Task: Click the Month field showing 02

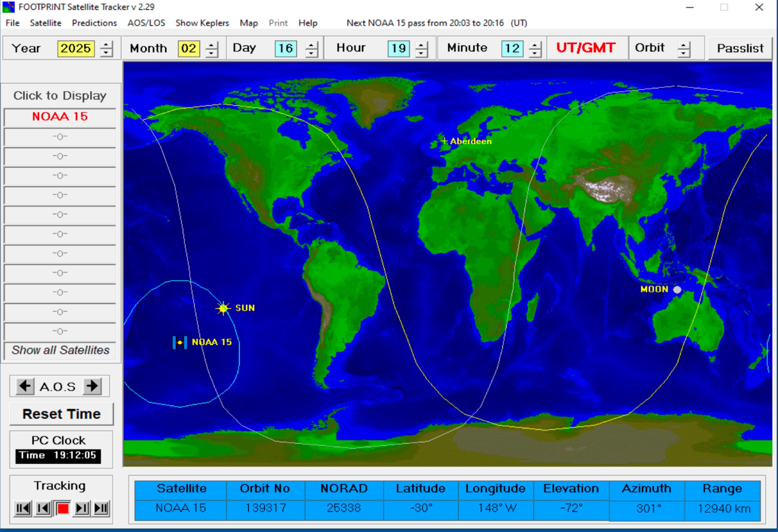Action: 189,49
